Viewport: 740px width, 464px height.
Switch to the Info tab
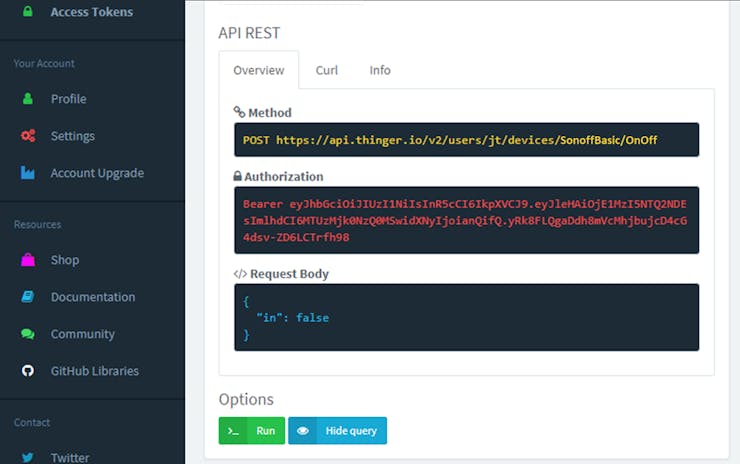coord(380,70)
